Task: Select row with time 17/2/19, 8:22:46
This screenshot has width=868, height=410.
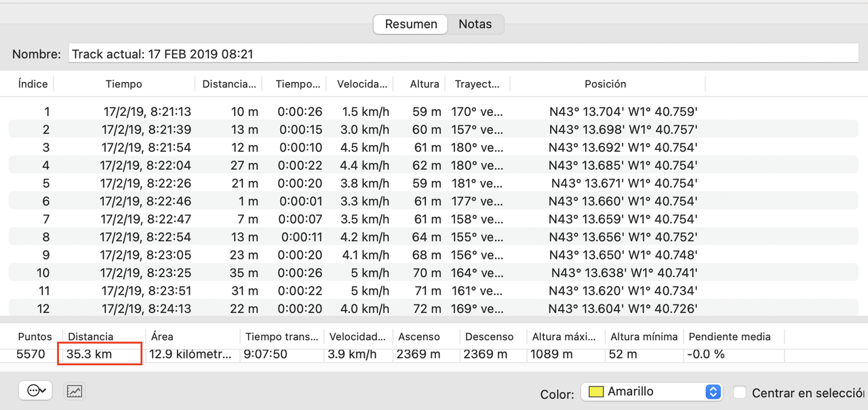Action: point(433,201)
